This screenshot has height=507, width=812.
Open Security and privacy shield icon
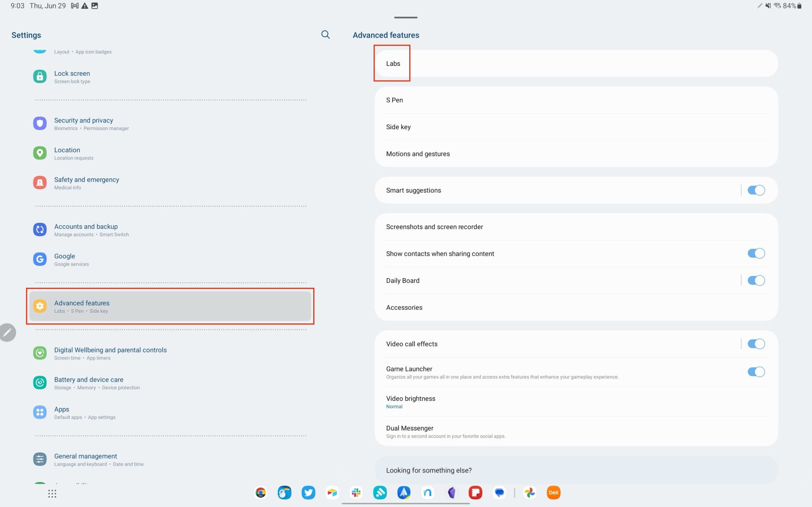(x=40, y=123)
